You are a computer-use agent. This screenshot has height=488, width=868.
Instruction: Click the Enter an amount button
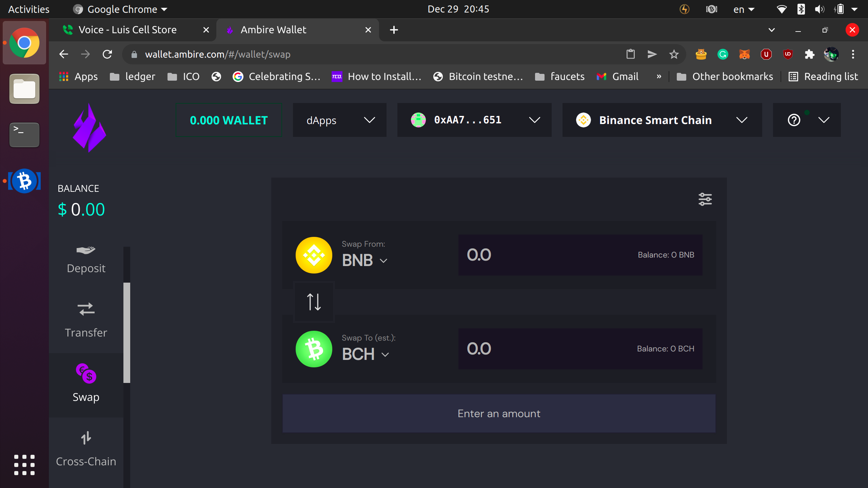tap(499, 413)
